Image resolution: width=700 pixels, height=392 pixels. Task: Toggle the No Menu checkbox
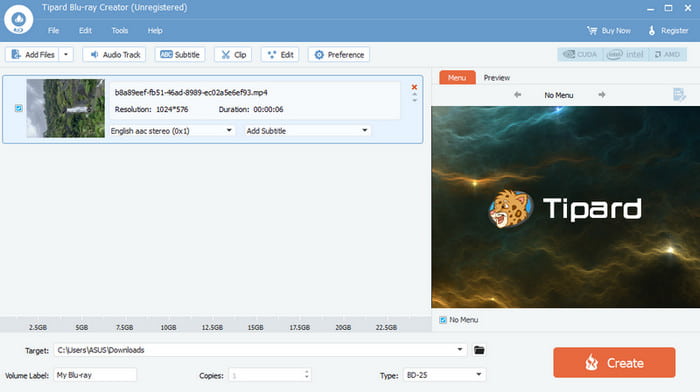click(x=443, y=320)
